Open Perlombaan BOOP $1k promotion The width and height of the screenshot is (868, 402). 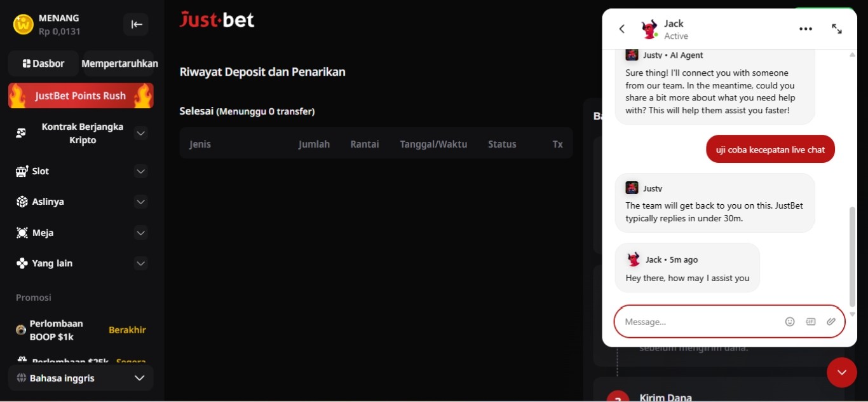(x=81, y=329)
